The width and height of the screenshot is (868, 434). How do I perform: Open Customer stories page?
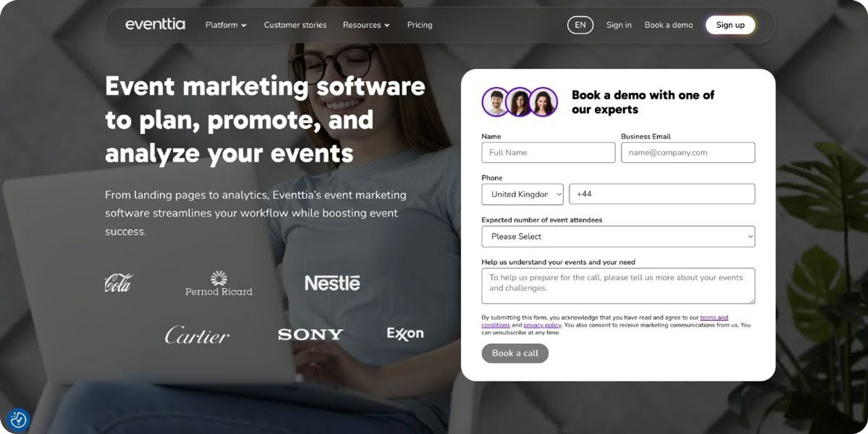click(295, 25)
